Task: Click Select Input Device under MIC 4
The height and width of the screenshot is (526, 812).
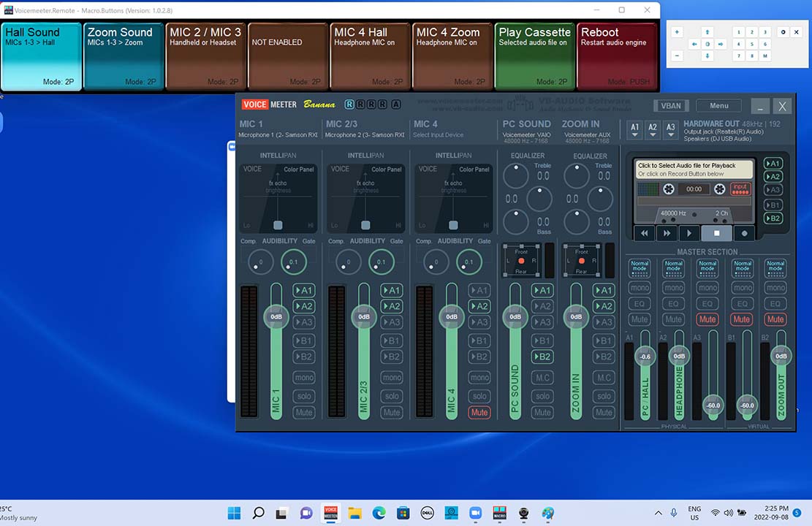Action: [438, 135]
